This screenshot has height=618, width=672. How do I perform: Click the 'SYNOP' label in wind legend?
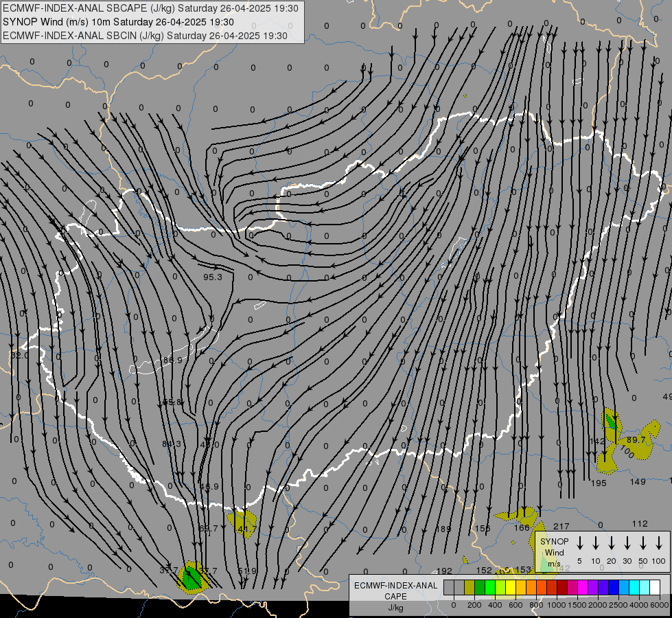(x=554, y=542)
